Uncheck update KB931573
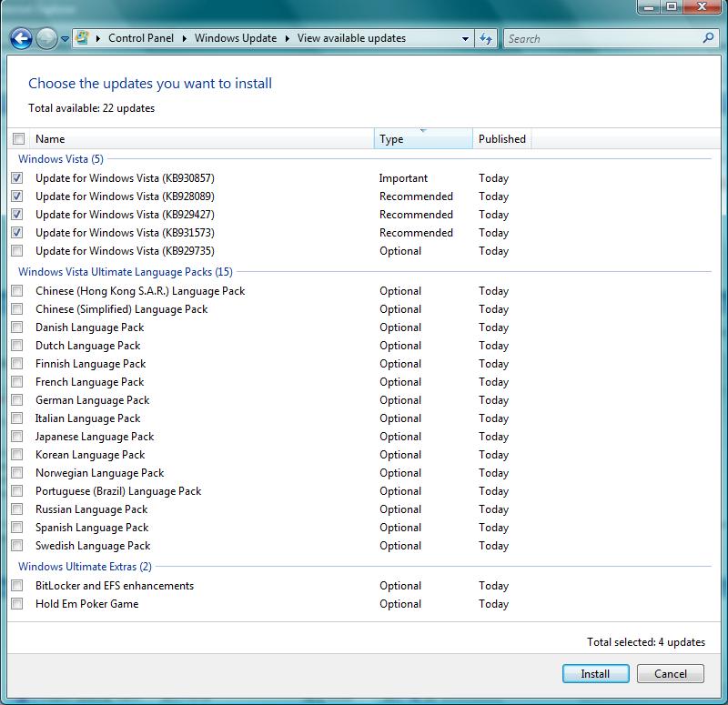Image resolution: width=728 pixels, height=705 pixels. point(17,232)
